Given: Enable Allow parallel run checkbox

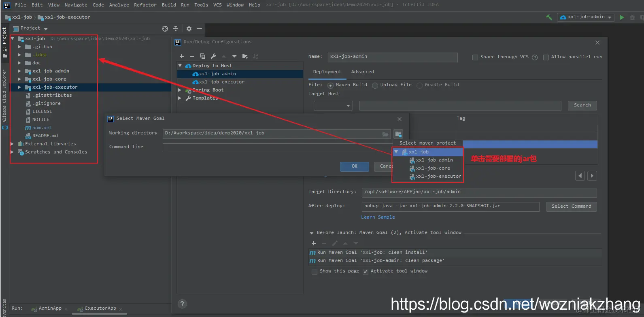Looking at the screenshot, I should (x=546, y=57).
